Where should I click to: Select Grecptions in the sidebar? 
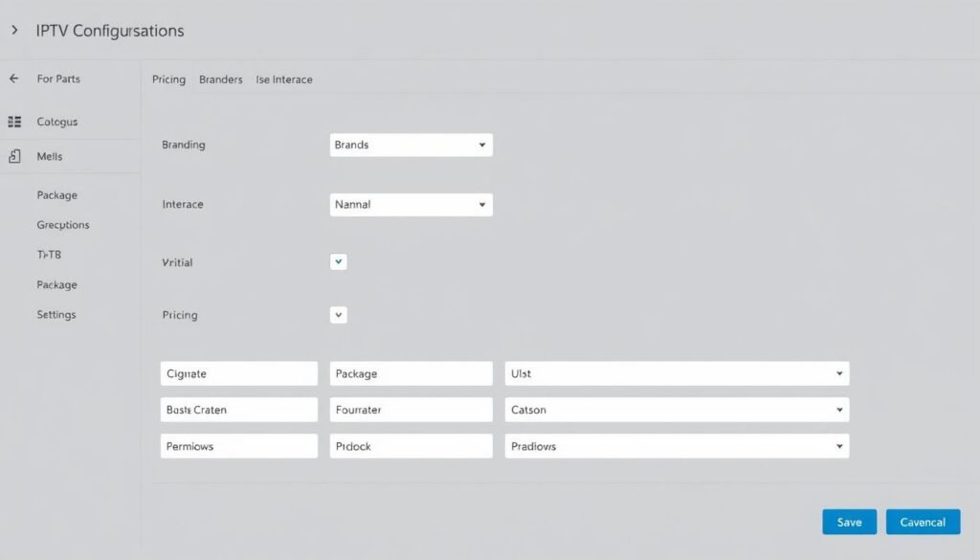click(63, 225)
